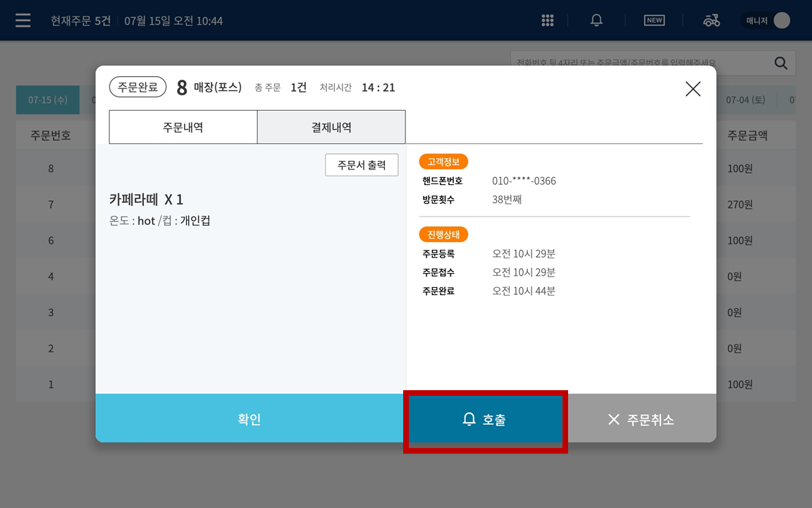Open the NEW badge icon
The width and height of the screenshot is (812, 508).
[654, 20]
